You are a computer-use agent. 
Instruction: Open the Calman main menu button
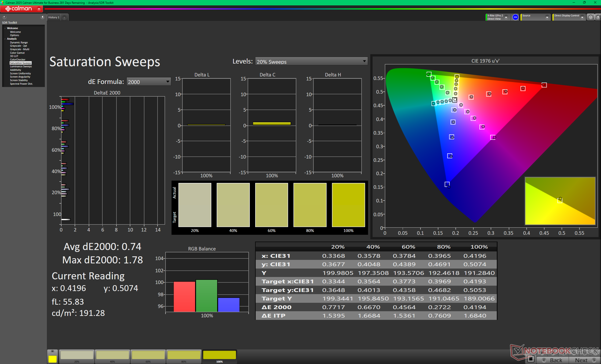click(x=21, y=9)
